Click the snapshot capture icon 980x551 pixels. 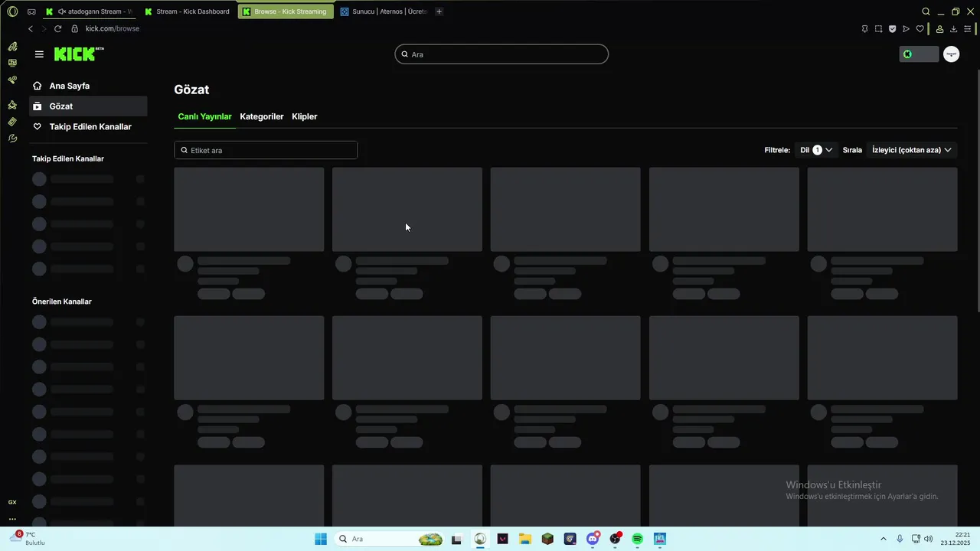point(878,29)
